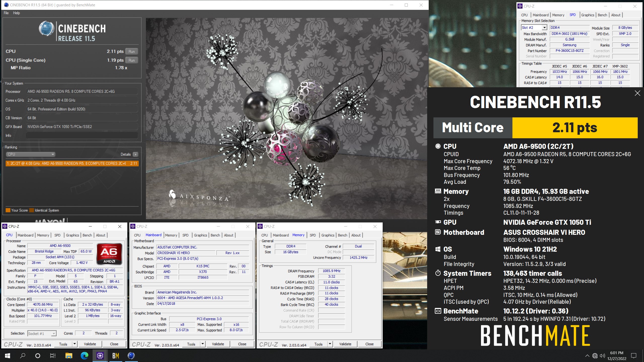Click the Processor field in Your System
The height and width of the screenshot is (362, 644).
point(82,92)
